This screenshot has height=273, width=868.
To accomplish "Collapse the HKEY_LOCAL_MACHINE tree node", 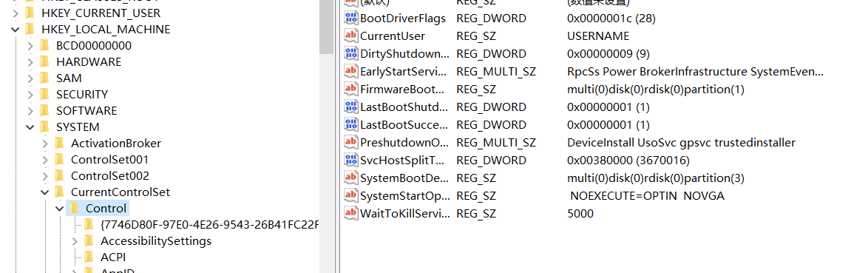I will pos(15,30).
